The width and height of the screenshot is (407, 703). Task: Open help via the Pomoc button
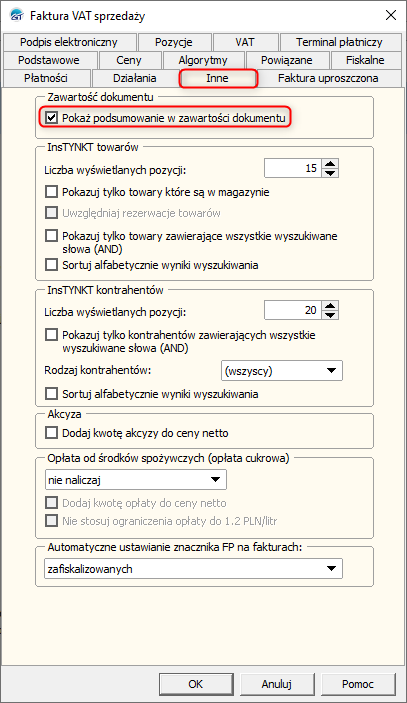coord(358,684)
